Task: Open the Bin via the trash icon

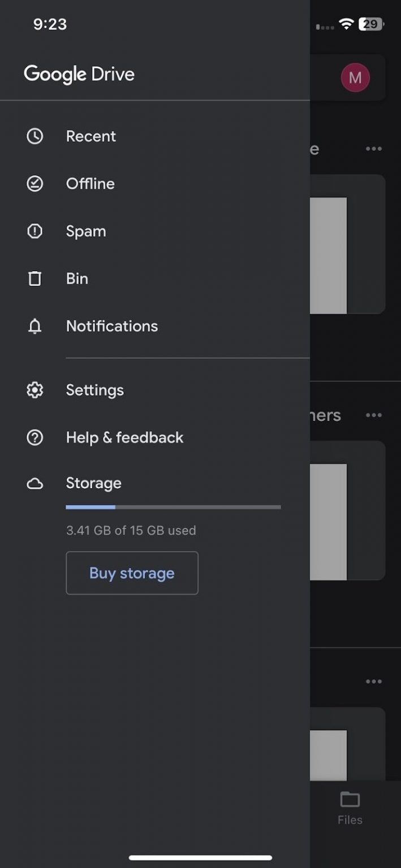Action: [35, 278]
